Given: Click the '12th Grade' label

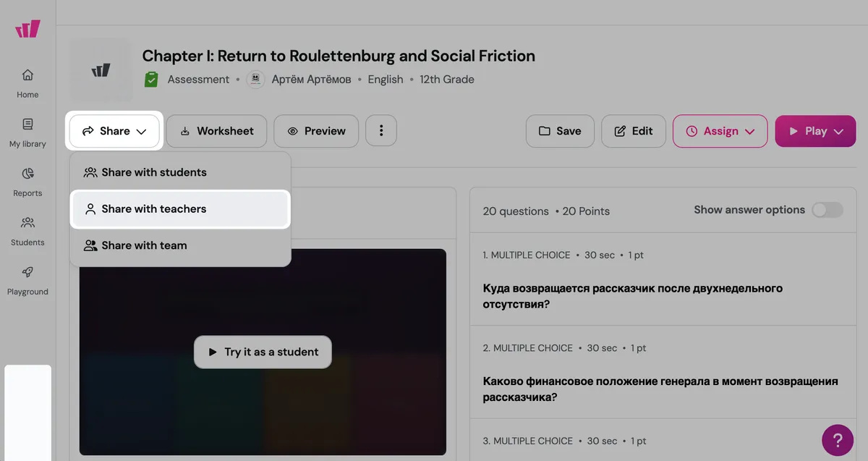Looking at the screenshot, I should point(447,80).
